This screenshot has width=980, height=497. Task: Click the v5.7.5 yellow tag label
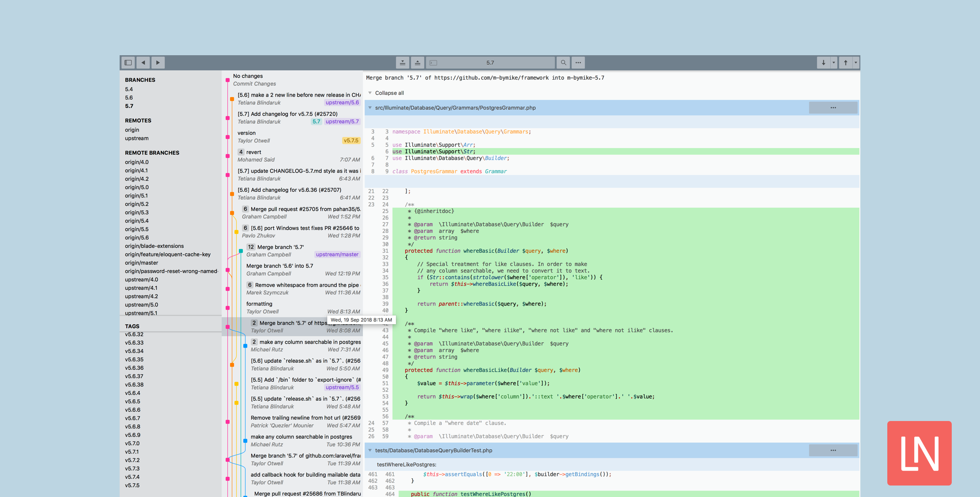pos(351,141)
